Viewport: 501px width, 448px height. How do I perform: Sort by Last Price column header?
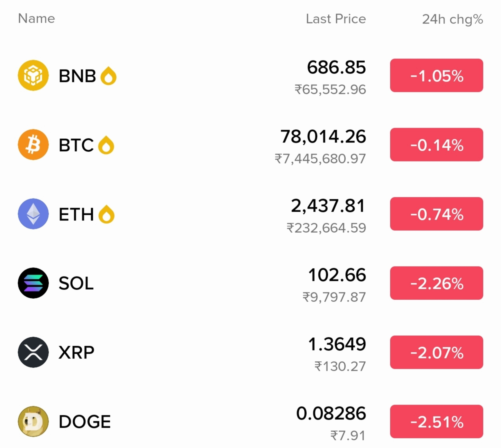[336, 19]
